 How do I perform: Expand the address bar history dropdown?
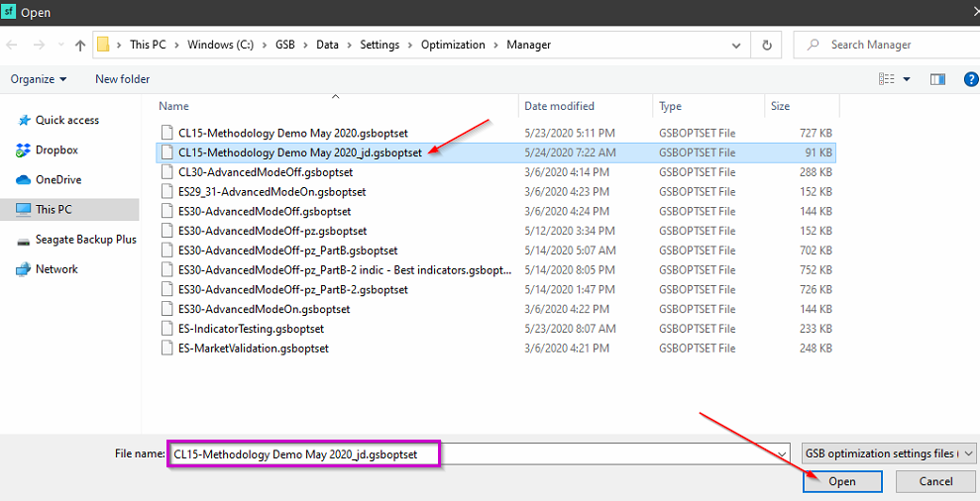point(734,45)
